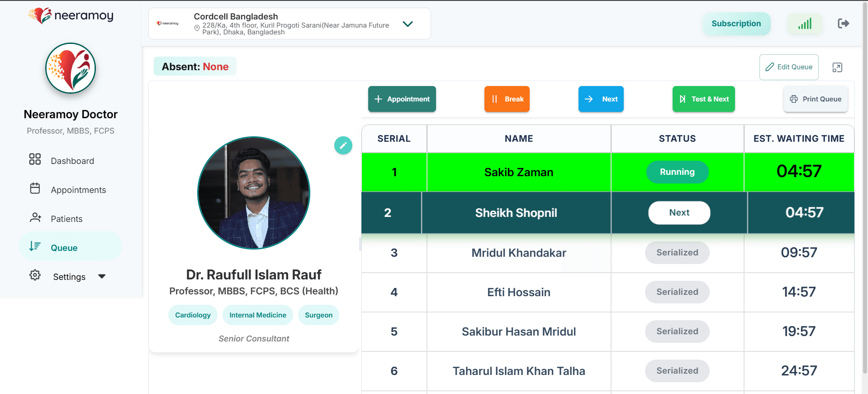Open Dashboard from the sidebar
The image size is (868, 394).
(72, 161)
